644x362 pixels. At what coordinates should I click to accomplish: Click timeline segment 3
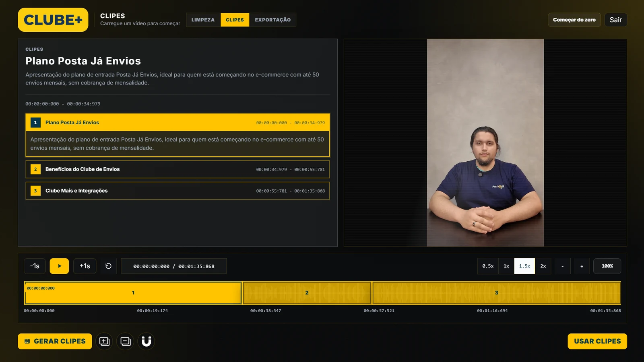click(496, 293)
